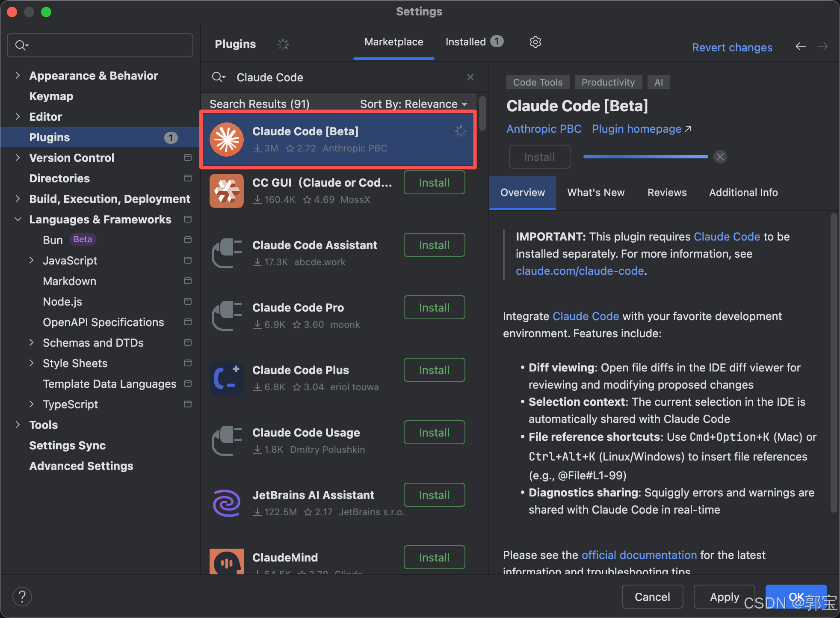
Task: Click the Revert changes link
Action: coord(732,48)
